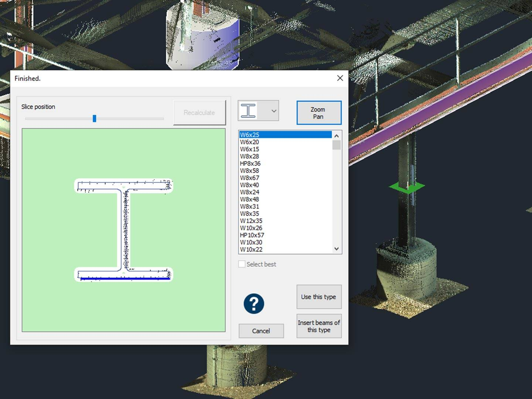This screenshot has width=532, height=399.
Task: Click the Slice position slider handle
Action: pos(95,118)
